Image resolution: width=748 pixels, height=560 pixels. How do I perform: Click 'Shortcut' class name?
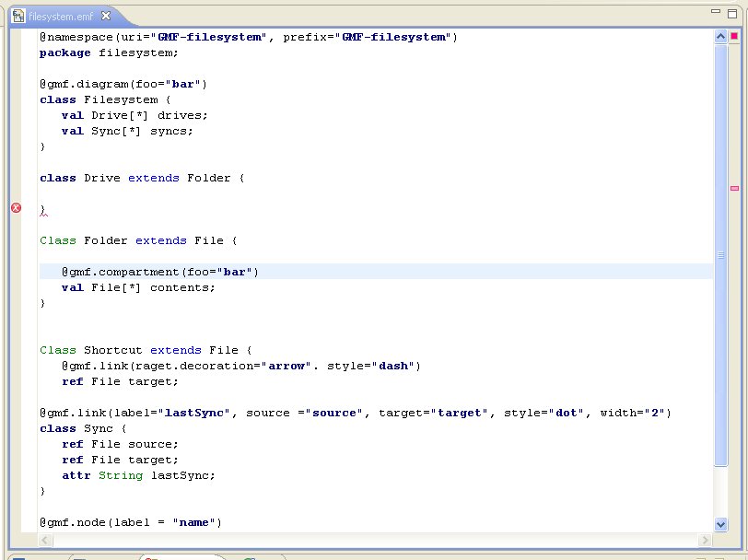pyautogui.click(x=113, y=350)
